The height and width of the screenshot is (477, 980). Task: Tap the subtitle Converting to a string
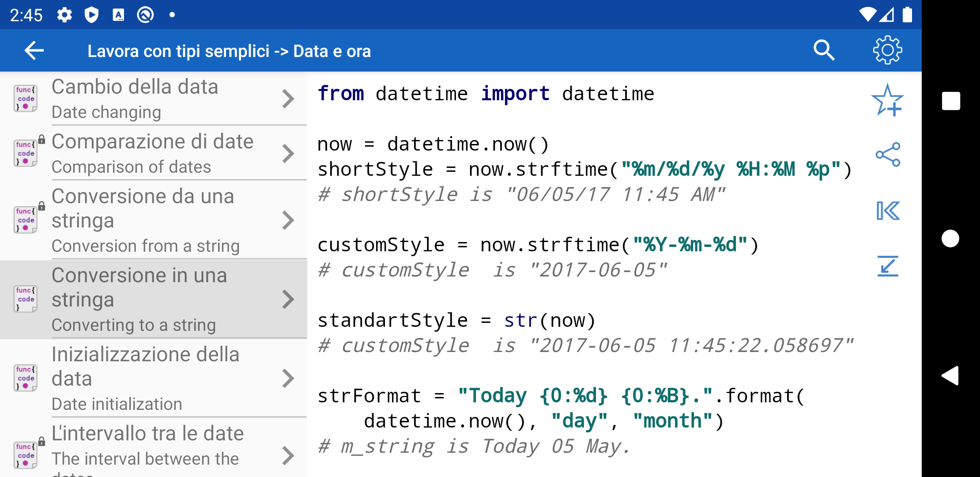click(x=134, y=325)
